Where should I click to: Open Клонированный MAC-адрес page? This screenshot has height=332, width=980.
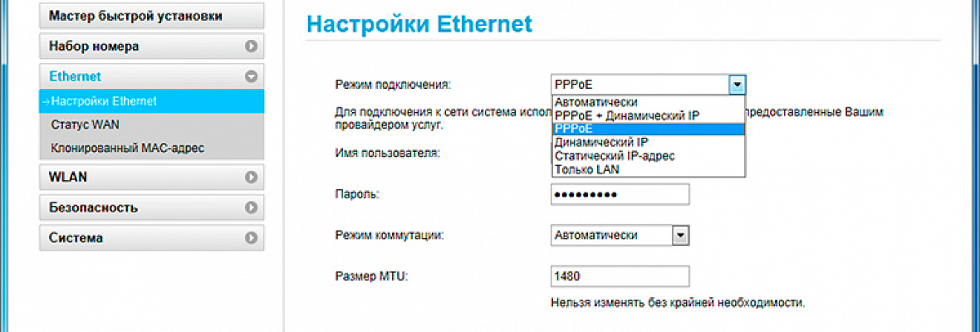click(151, 149)
